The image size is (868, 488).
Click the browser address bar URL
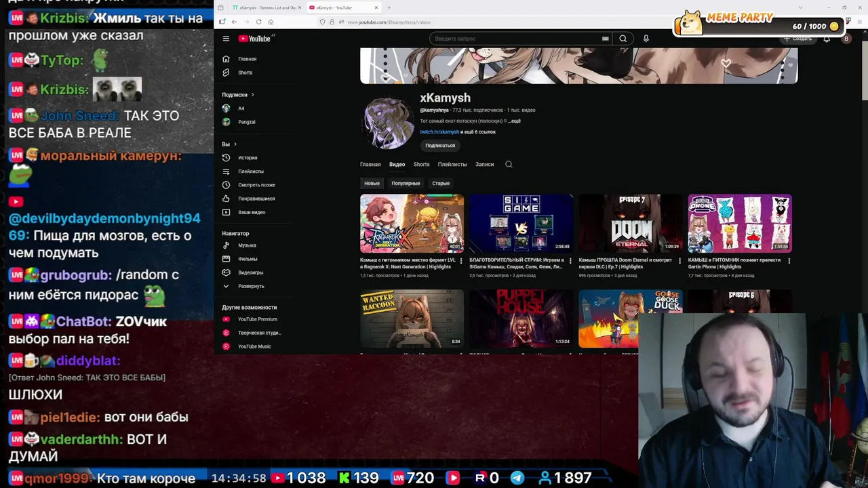click(389, 22)
